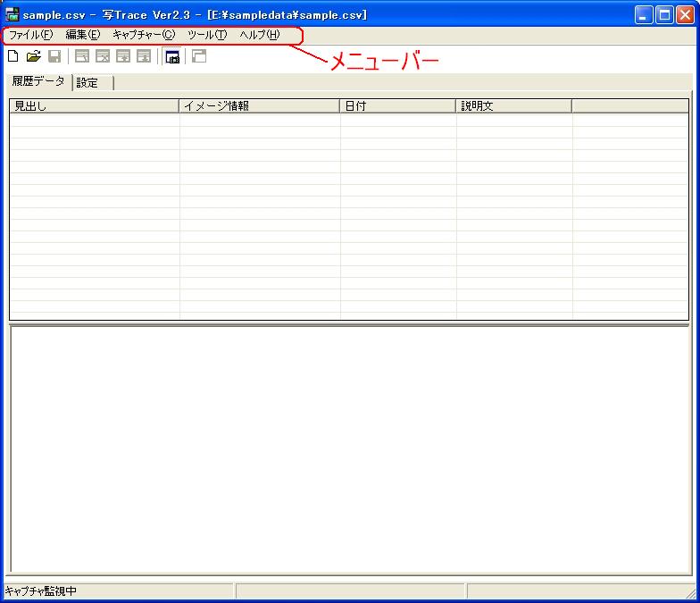The width and height of the screenshot is (700, 603).
Task: Switch to the 履歴データ tab
Action: pos(38,82)
